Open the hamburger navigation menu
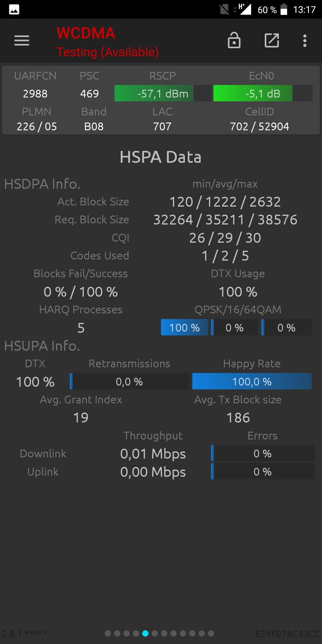The image size is (322, 644). [x=22, y=41]
